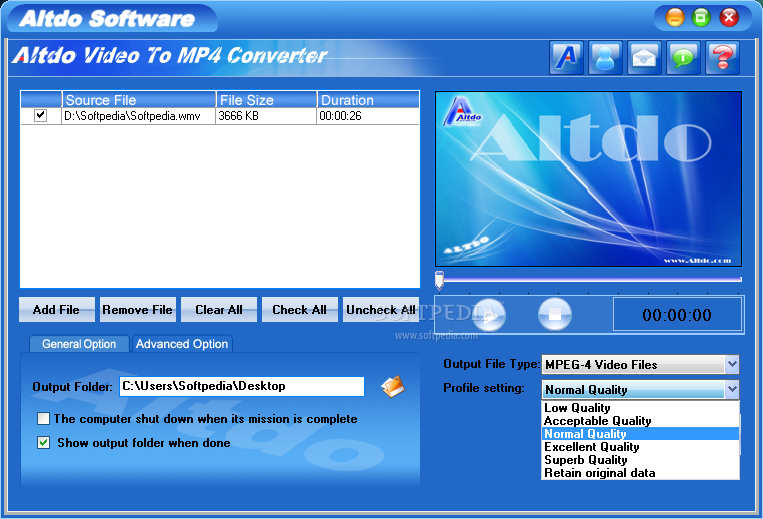
Task: Close the application with the red X
Action: tap(729, 18)
